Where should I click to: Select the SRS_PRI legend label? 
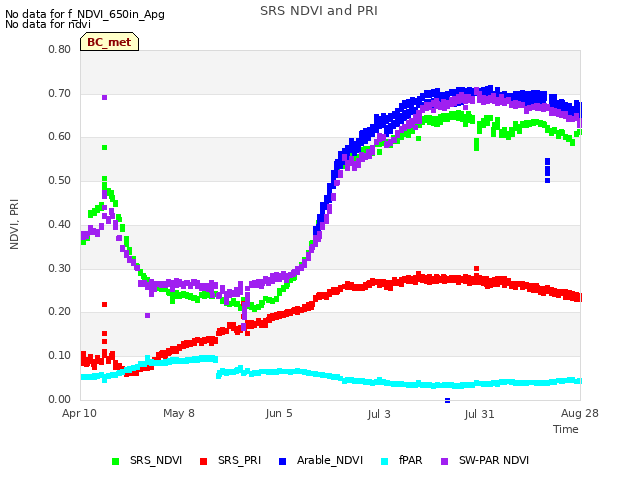(239, 460)
